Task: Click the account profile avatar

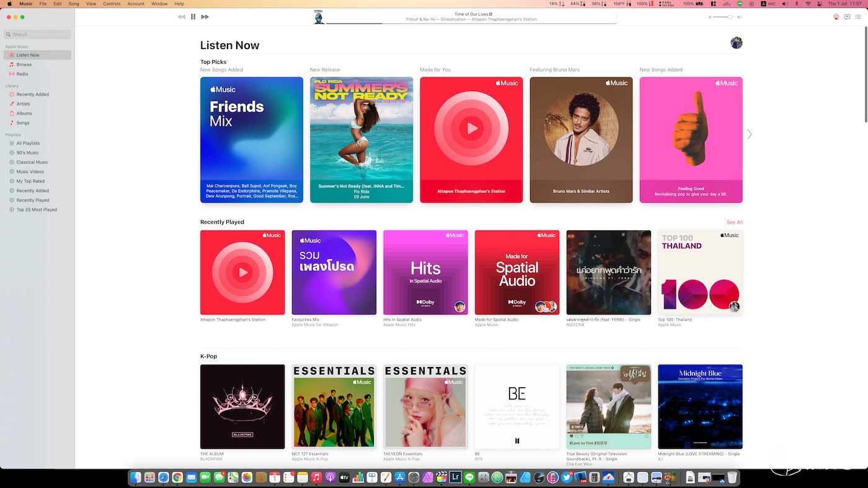Action: tap(736, 43)
